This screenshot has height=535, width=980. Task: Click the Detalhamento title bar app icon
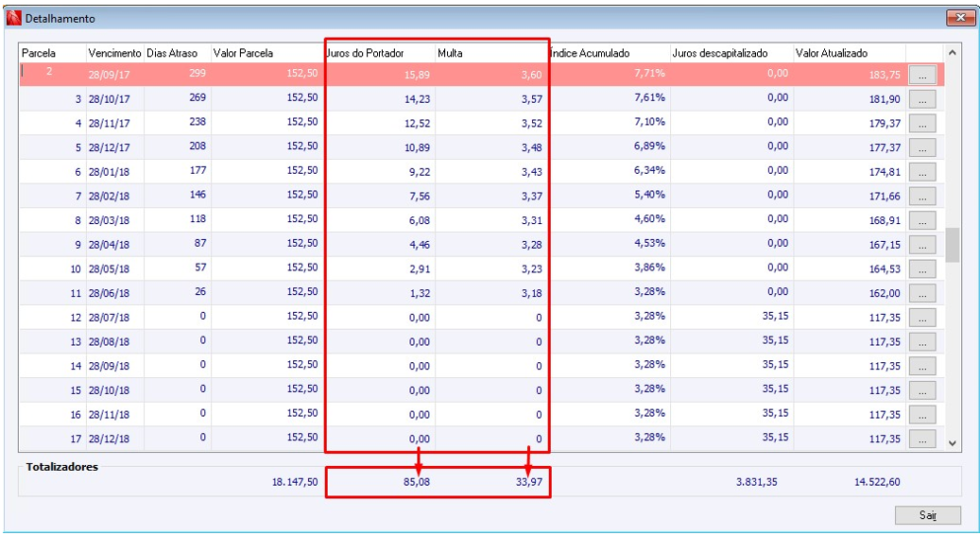tap(14, 18)
